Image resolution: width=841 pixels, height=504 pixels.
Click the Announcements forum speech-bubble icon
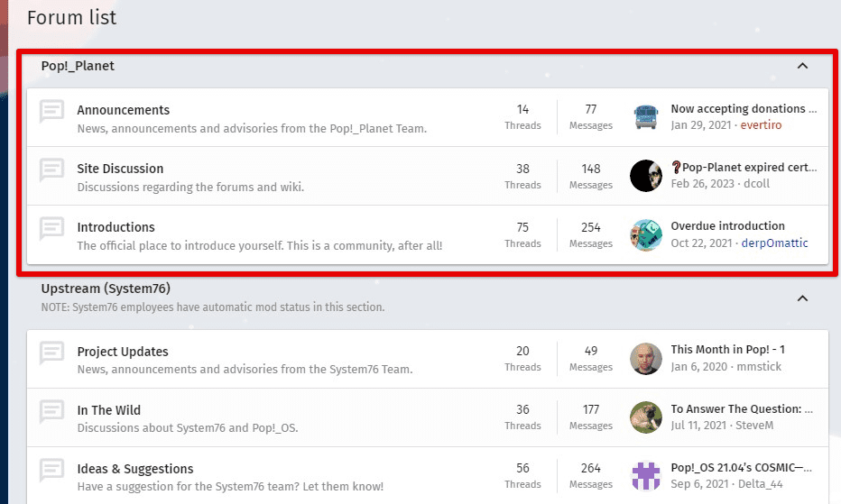(52, 112)
